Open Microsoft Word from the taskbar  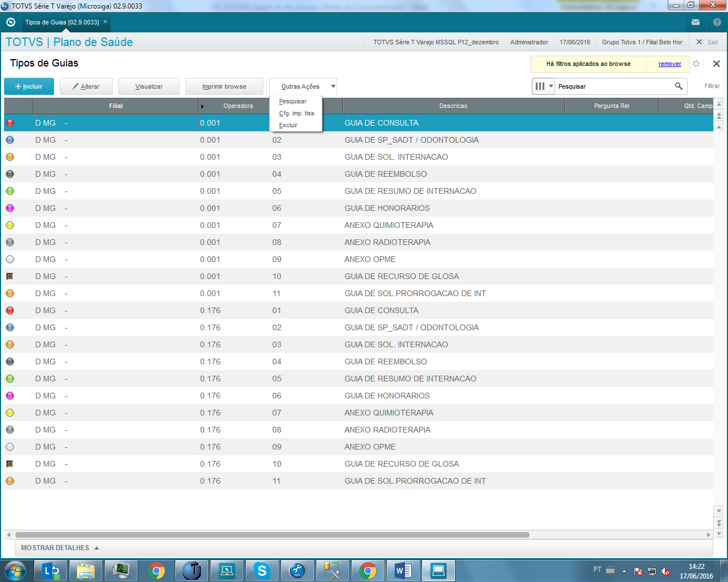[x=403, y=570]
